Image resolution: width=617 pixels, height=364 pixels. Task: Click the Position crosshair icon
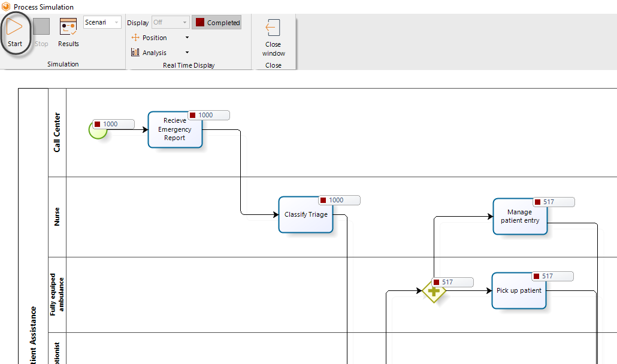(x=135, y=37)
